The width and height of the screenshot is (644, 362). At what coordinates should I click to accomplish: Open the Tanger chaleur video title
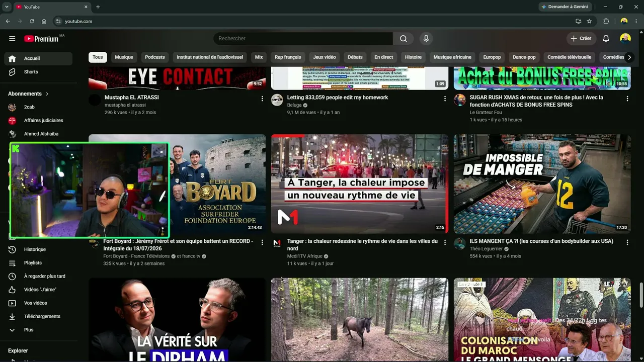pyautogui.click(x=362, y=245)
